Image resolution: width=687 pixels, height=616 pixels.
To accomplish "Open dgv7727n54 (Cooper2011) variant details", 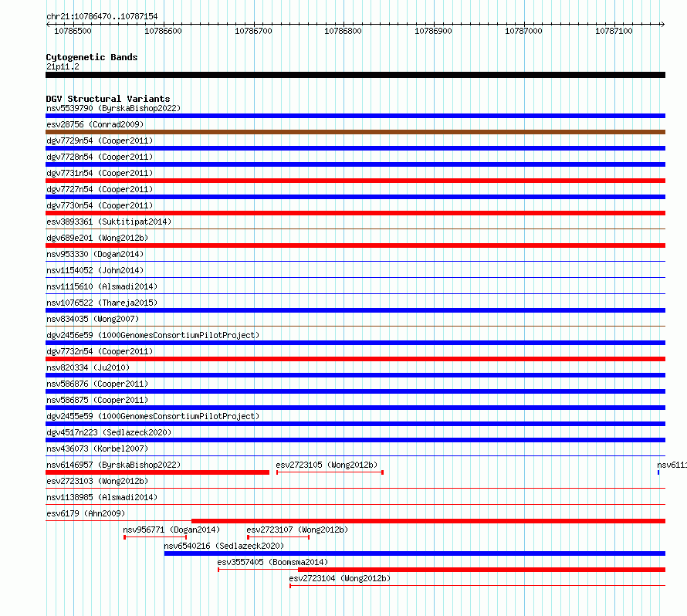I will (100, 189).
